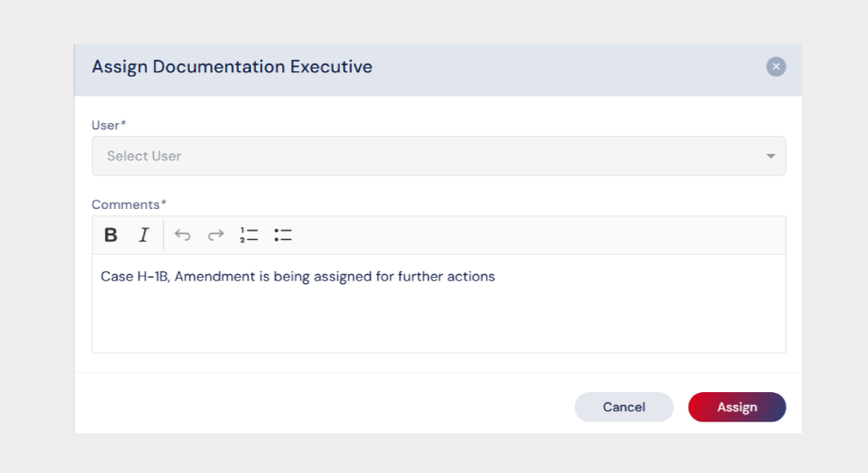The image size is (868, 473).
Task: Insert a numbered list in comments
Action: tap(249, 235)
